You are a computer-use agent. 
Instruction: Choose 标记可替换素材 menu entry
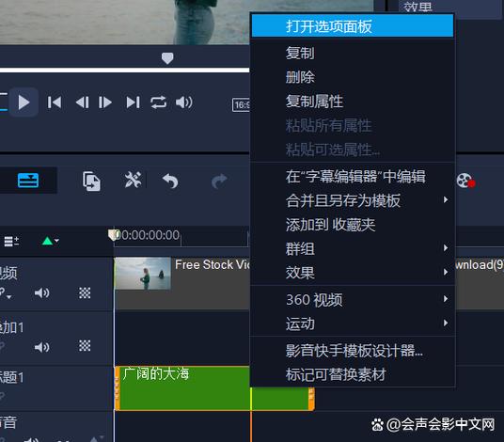pyautogui.click(x=353, y=374)
